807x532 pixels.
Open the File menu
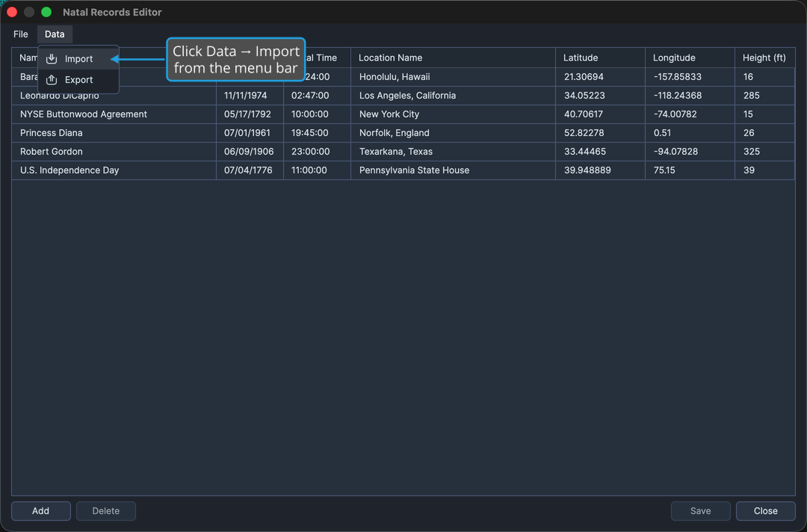tap(21, 34)
